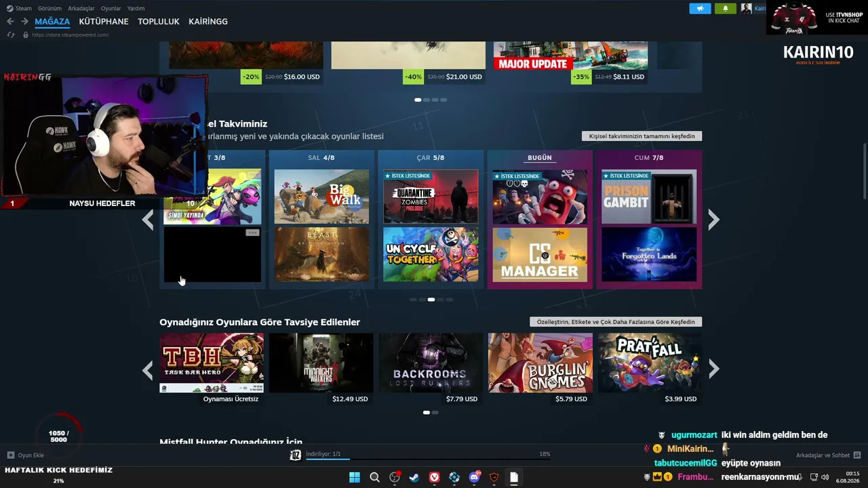Select the ÇAR 5/8 calendar day header
This screenshot has height=488, width=868.
pyautogui.click(x=431, y=157)
